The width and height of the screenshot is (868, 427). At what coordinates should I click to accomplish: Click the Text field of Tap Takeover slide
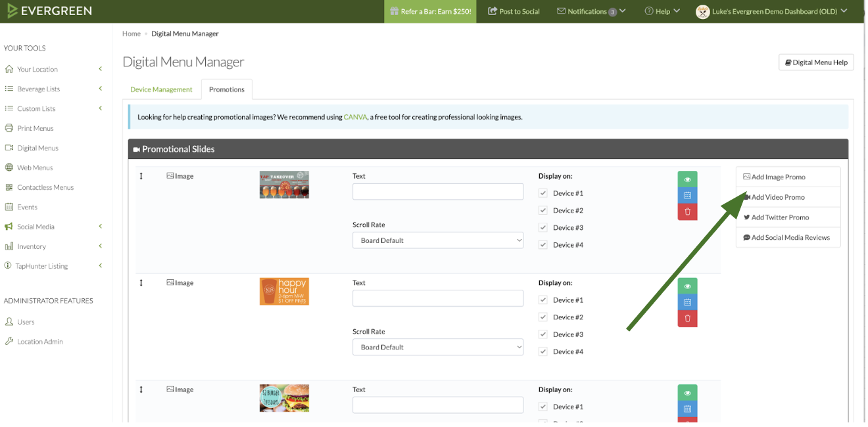click(x=438, y=191)
